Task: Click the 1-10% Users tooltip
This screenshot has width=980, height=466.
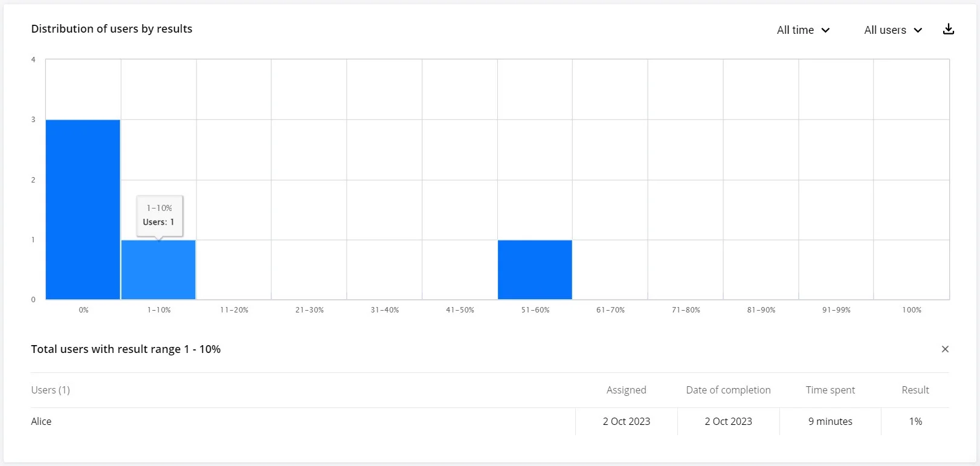Action: click(160, 215)
